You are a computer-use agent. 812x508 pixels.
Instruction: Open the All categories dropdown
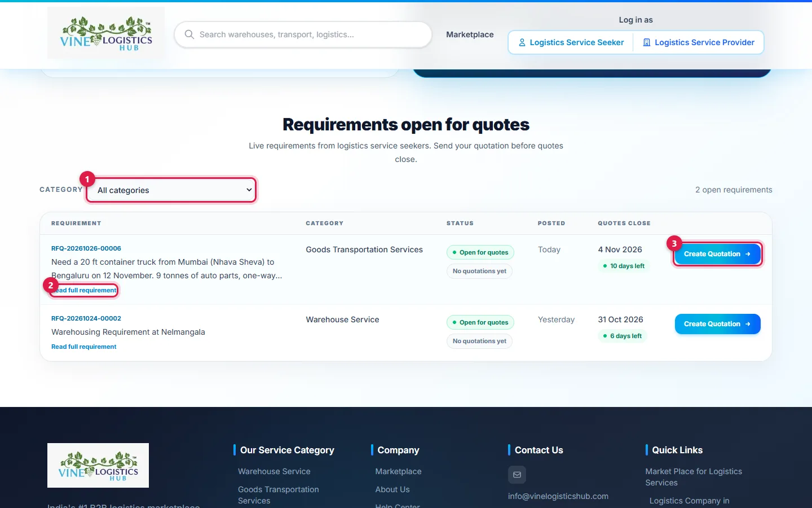point(171,190)
